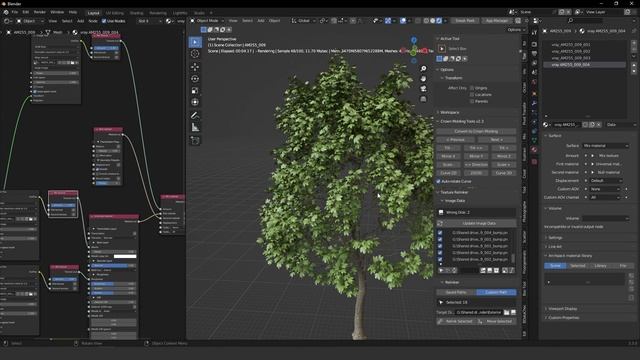Viewport: 640px width, 360px height.
Task: Unlink material with the X icon
Action: point(599,124)
